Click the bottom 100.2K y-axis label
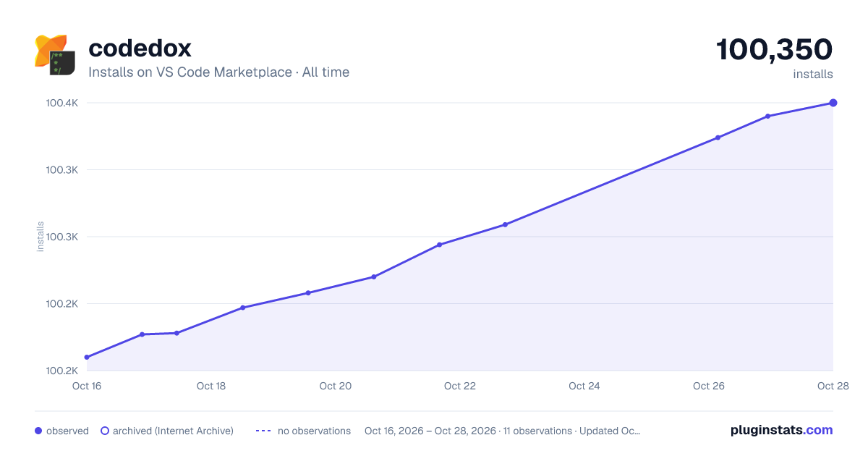This screenshot has height=456, width=868. pos(62,371)
